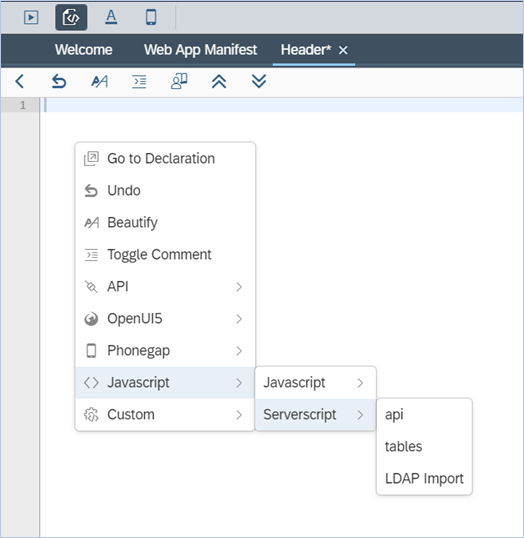
Task: Open the OpenUI5 submenu entry
Action: [165, 318]
